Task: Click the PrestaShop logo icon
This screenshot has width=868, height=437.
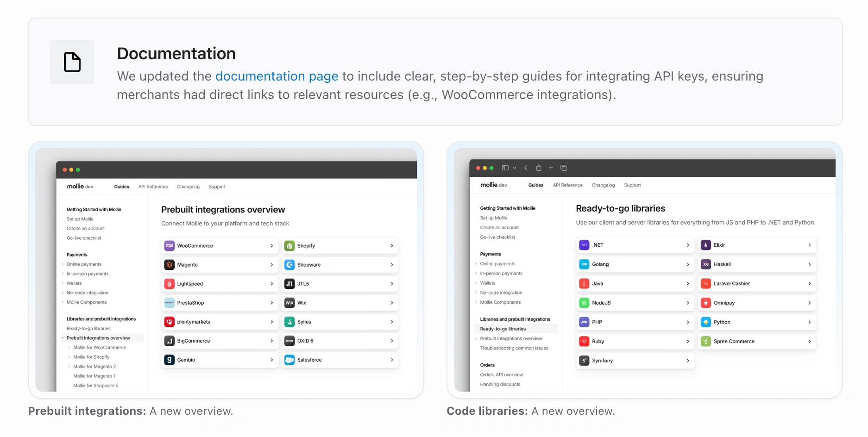Action: point(170,303)
